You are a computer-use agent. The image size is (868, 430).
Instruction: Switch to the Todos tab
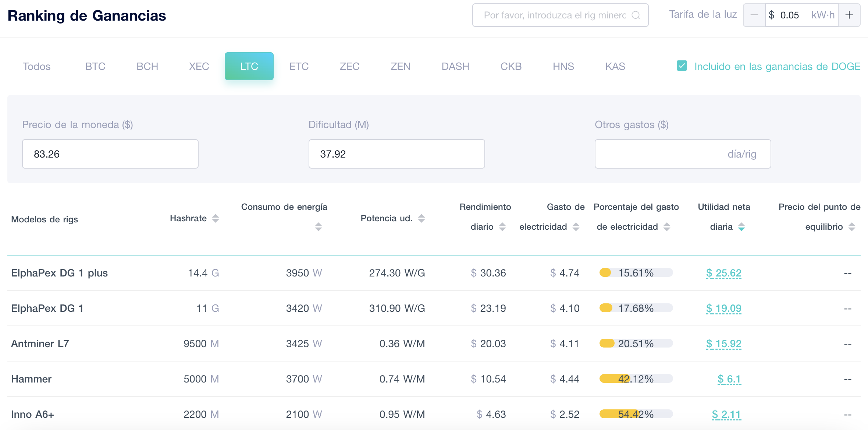[x=37, y=66]
